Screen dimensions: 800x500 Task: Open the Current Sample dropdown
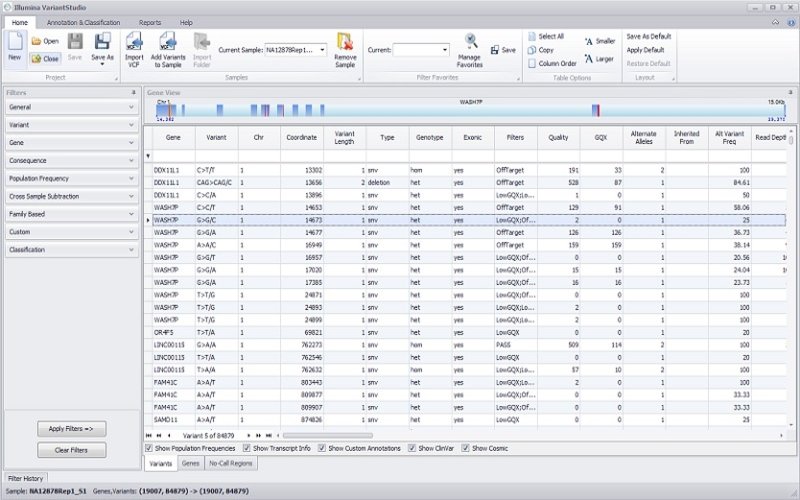(322, 50)
